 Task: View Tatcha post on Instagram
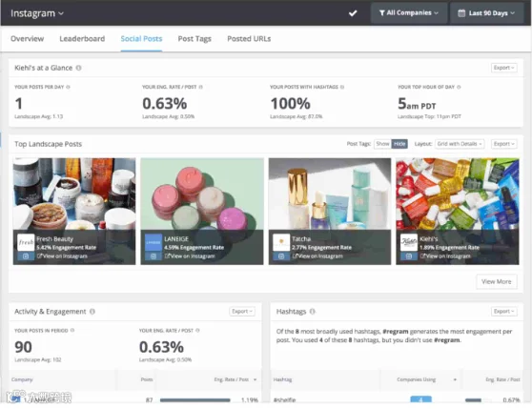[x=317, y=256]
